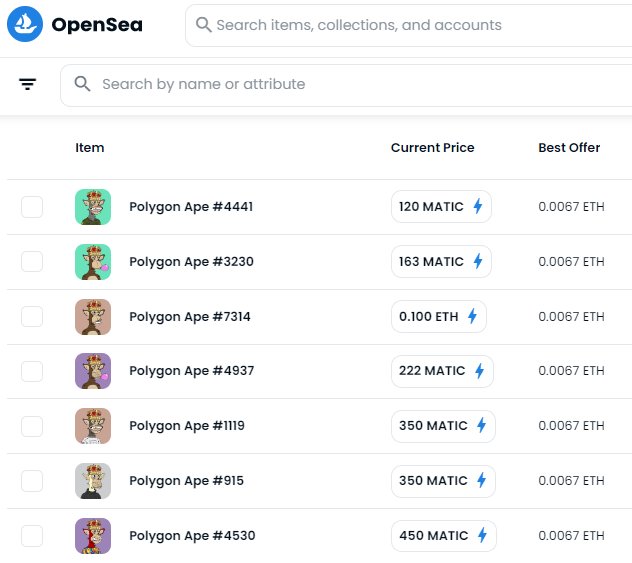Viewport: 632px width, 563px height.
Task: Open the Polygon Ape #4441 item link
Action: [191, 207]
